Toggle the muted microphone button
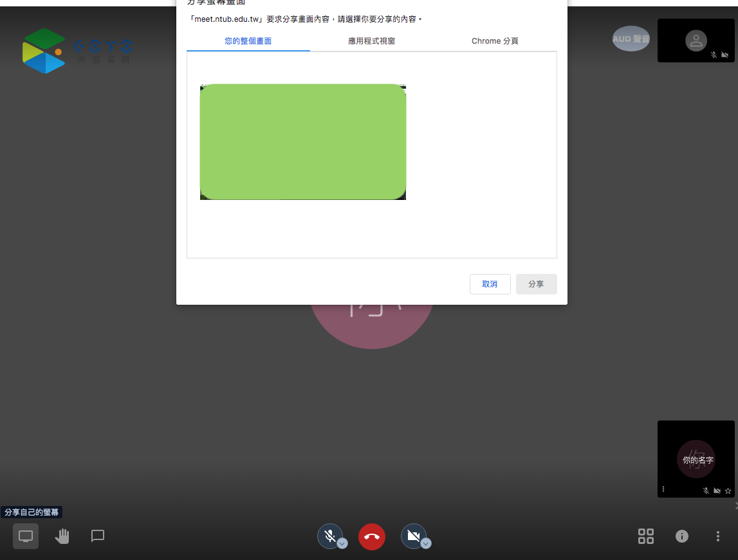This screenshot has width=738, height=560. pos(329,535)
